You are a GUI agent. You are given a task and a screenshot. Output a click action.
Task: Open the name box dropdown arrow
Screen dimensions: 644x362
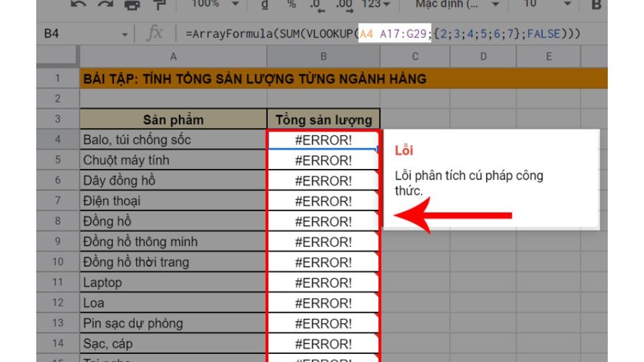click(125, 35)
